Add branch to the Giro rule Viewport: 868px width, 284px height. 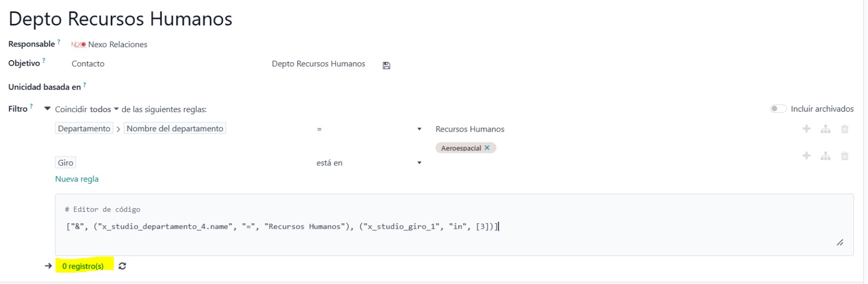point(826,156)
